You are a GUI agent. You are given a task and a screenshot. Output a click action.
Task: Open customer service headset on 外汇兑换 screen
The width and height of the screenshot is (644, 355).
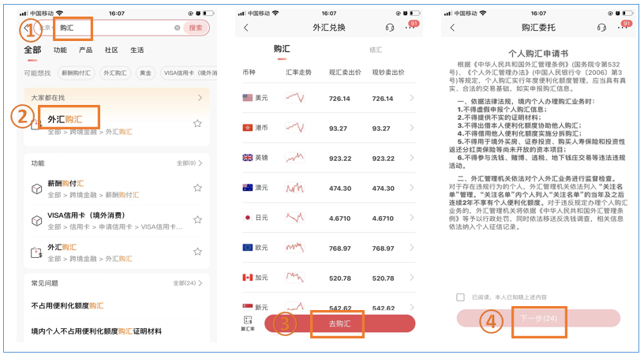point(389,28)
